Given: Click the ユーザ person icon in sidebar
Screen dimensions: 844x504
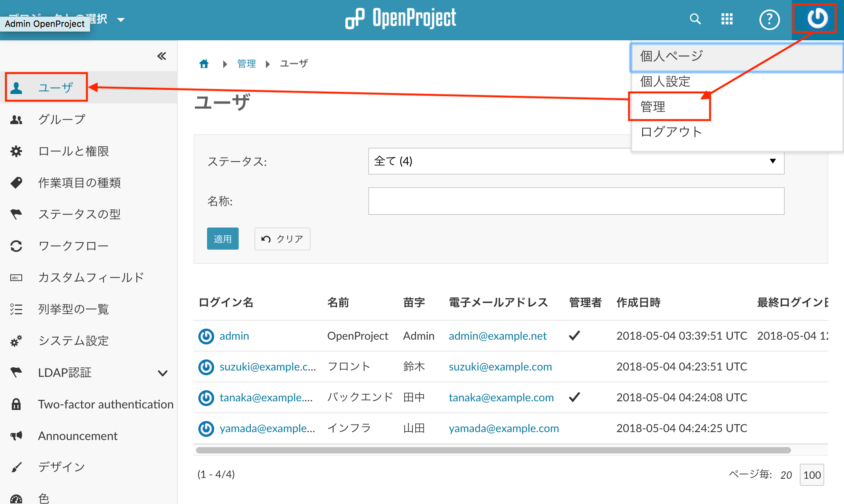Looking at the screenshot, I should 16,88.
